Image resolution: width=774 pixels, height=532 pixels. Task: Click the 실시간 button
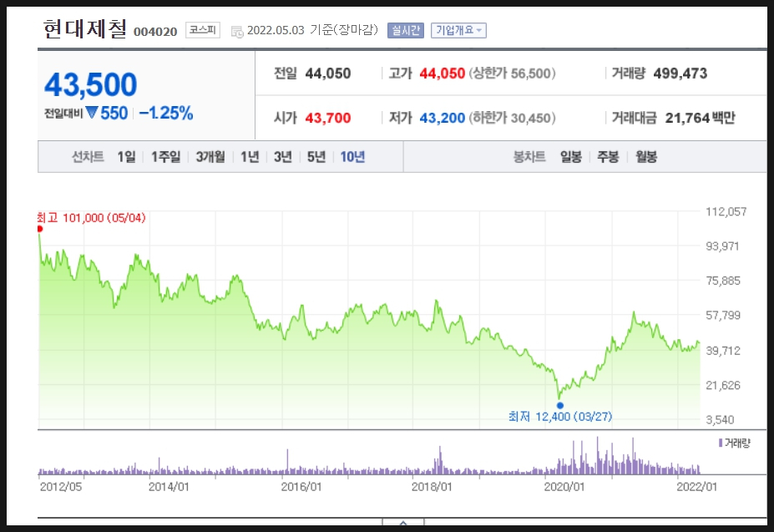coord(406,31)
